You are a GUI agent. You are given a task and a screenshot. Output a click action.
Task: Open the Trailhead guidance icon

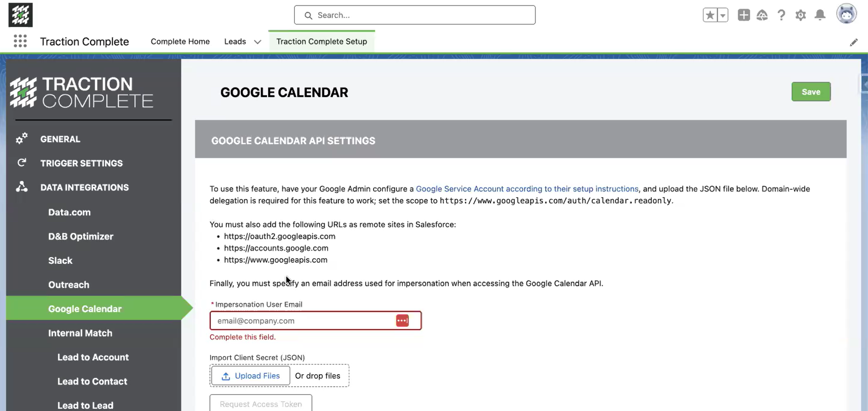point(762,15)
